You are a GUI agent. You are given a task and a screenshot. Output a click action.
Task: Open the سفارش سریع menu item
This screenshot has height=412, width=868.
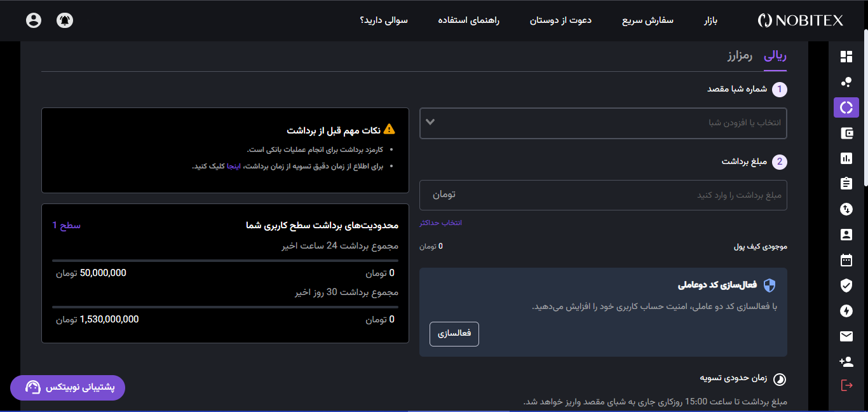click(648, 20)
